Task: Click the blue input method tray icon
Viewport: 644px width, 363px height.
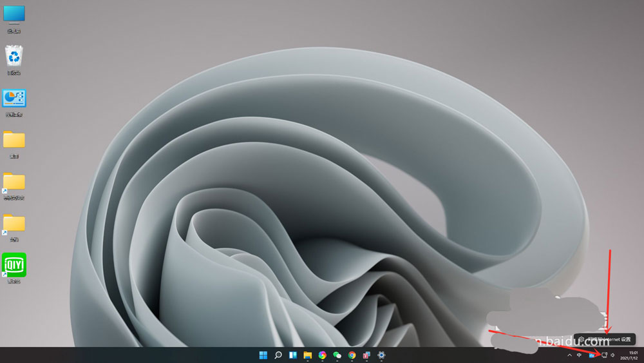Action: (592, 355)
